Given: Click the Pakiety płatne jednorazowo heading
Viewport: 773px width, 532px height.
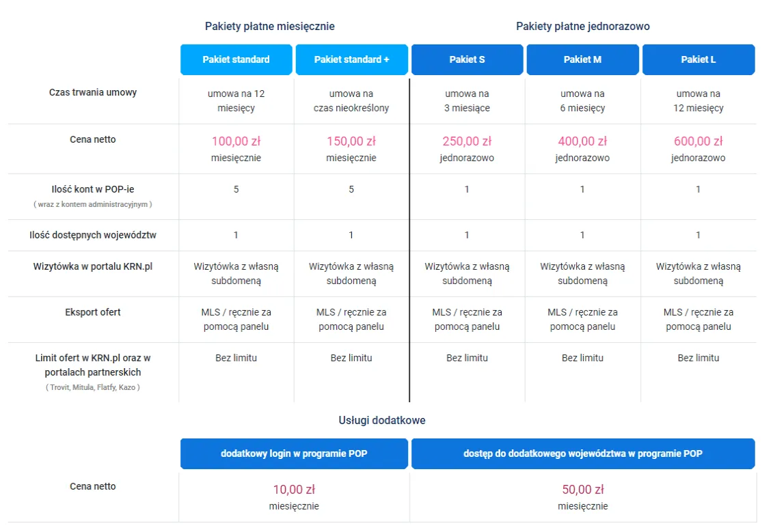Looking at the screenshot, I should tap(582, 27).
